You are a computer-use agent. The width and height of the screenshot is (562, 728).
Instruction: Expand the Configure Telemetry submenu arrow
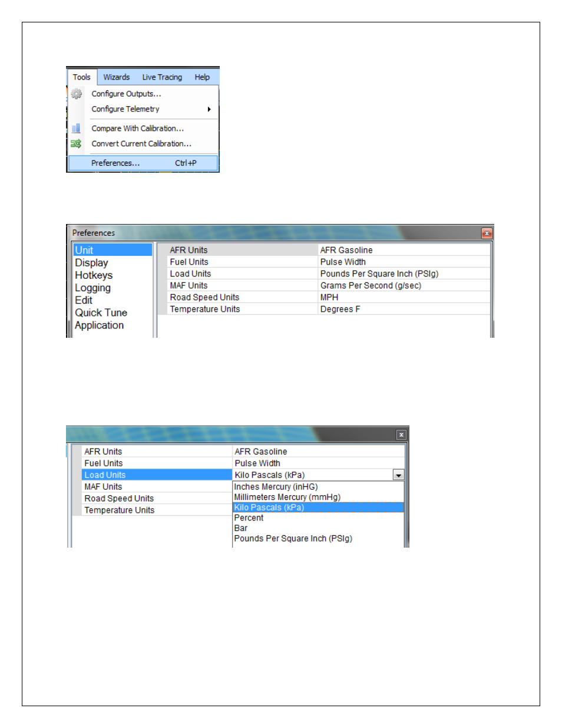pos(209,109)
